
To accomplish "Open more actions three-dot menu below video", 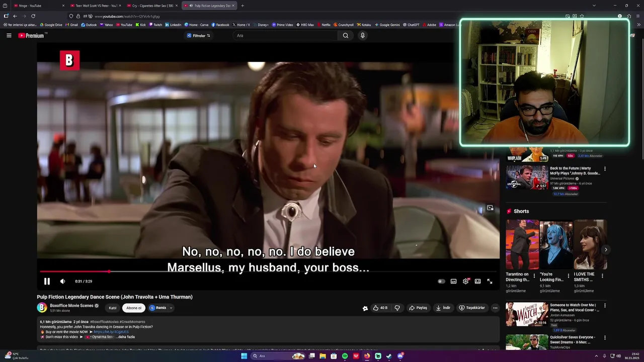I will pos(495,308).
